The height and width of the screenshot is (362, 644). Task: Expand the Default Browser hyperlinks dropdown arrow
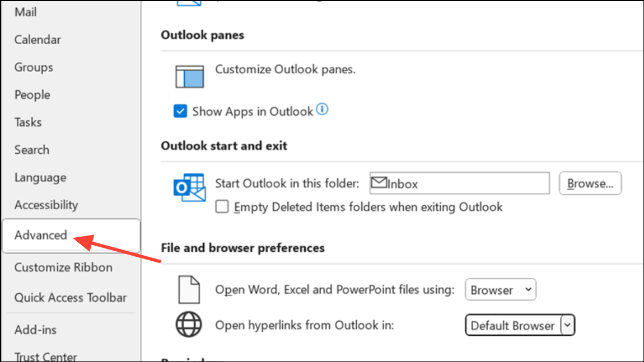pyautogui.click(x=567, y=325)
